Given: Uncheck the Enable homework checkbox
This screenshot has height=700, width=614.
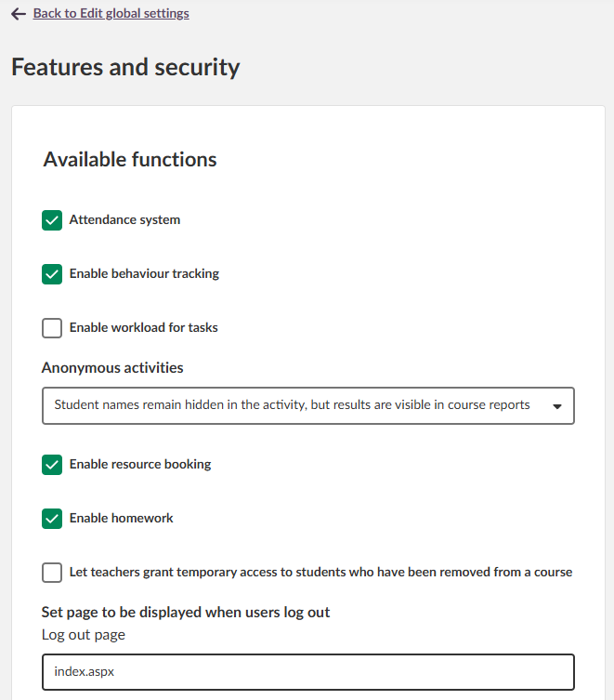Looking at the screenshot, I should [52, 518].
